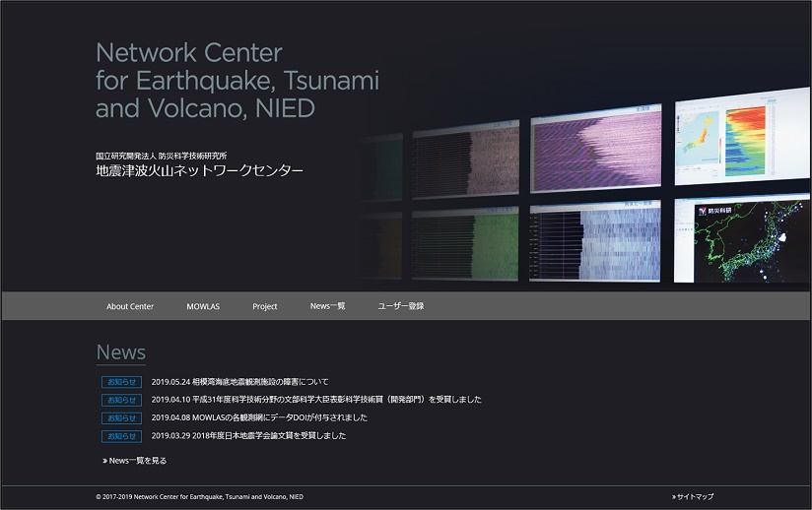Click the 地震津波火山ネットワークセンター title
812x510 pixels.
[199, 170]
